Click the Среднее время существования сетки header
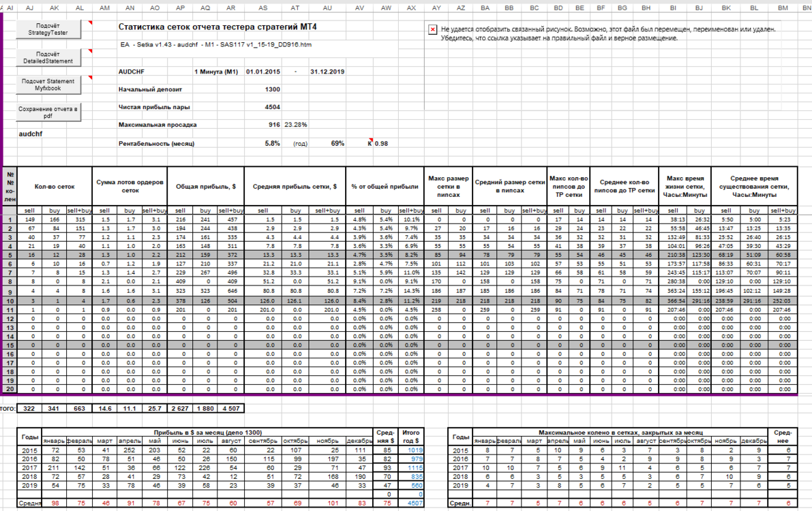Screen dimensions: 812x511 click(755, 187)
